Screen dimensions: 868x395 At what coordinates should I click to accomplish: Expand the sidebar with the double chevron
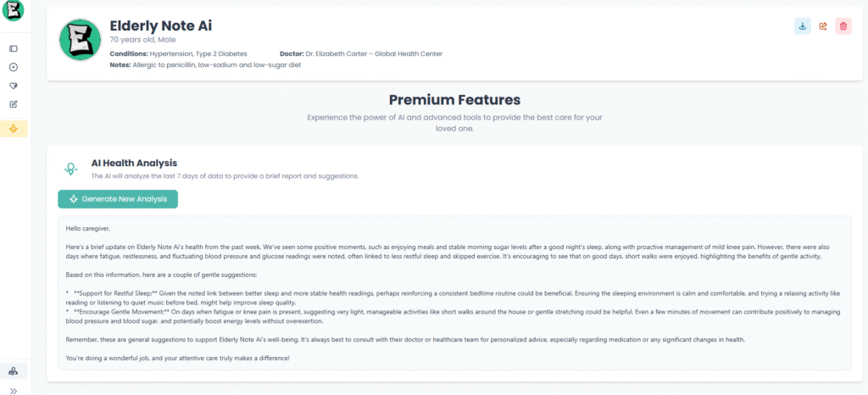(14, 390)
